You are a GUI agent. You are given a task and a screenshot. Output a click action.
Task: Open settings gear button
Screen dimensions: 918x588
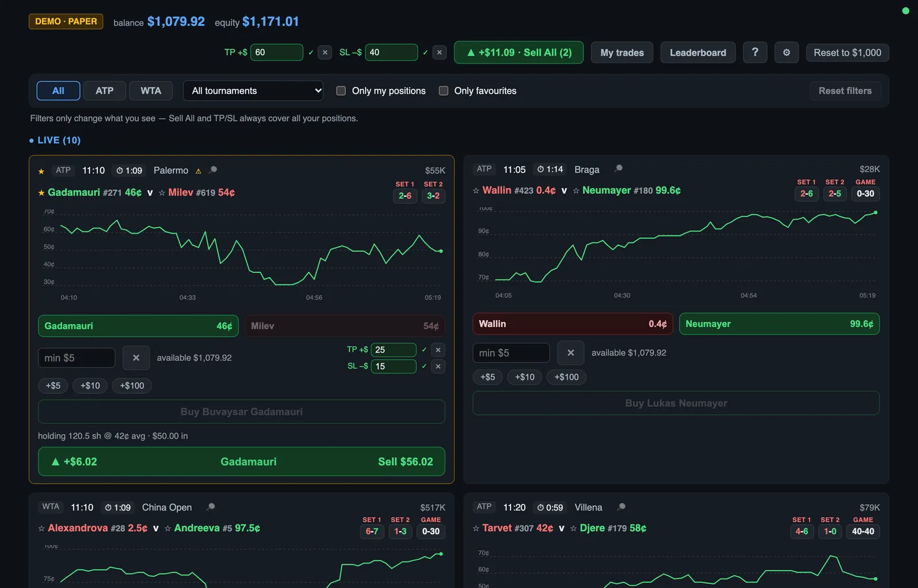pos(787,52)
